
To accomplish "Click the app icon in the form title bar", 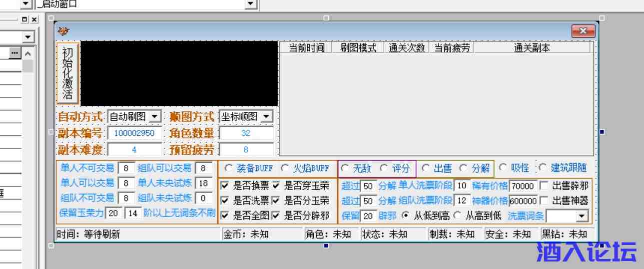I will click(63, 31).
